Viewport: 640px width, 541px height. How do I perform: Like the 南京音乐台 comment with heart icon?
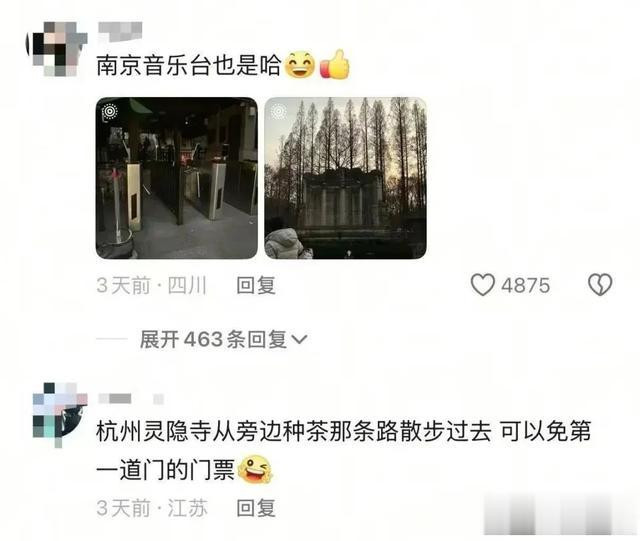[x=483, y=285]
